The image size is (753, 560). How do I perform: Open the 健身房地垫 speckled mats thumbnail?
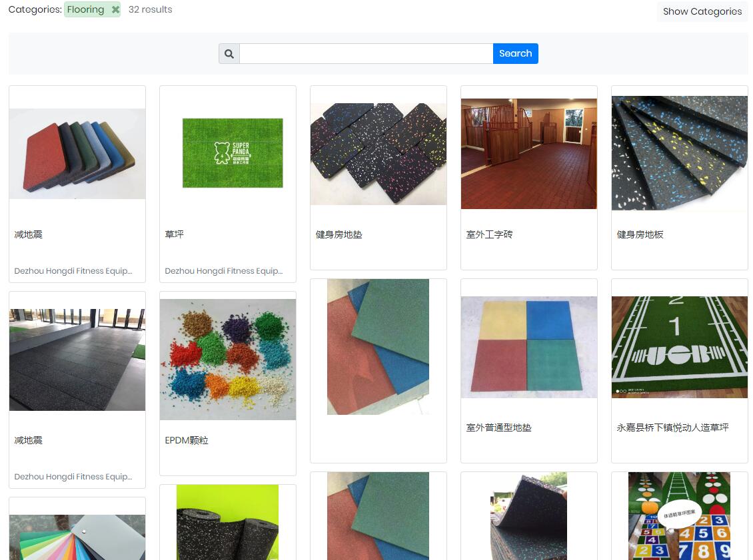click(x=378, y=154)
